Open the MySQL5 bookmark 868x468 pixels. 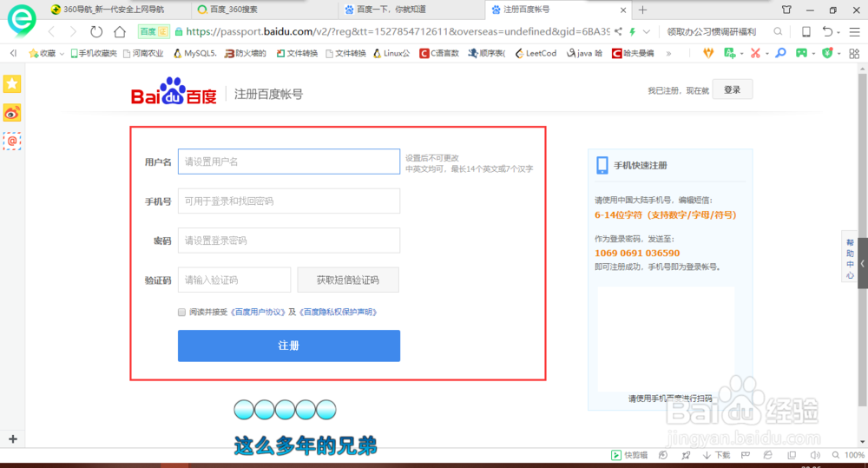194,53
